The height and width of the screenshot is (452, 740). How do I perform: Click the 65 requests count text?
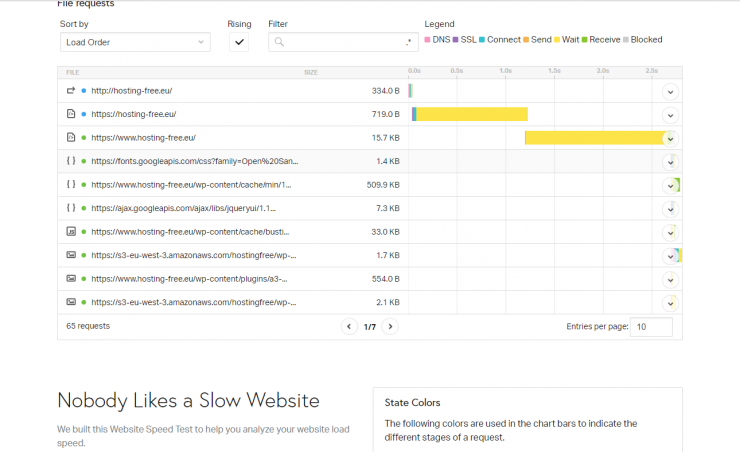coord(88,326)
